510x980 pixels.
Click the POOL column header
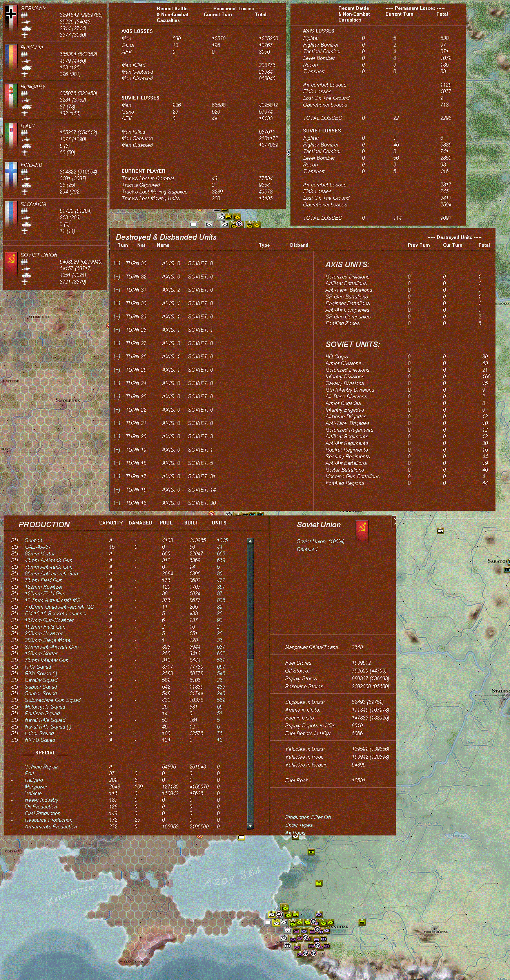point(166,523)
